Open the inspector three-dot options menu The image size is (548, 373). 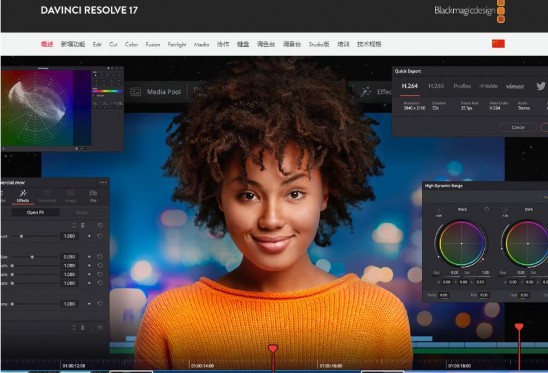(x=103, y=182)
